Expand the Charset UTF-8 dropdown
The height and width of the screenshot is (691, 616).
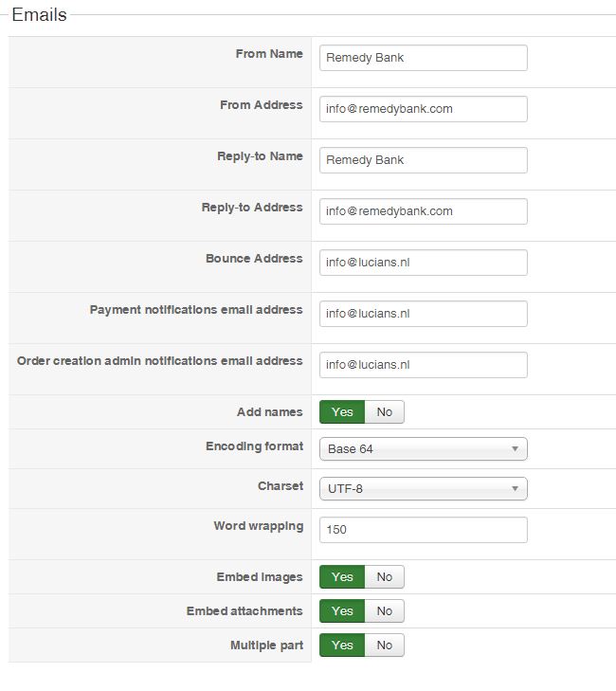(423, 489)
